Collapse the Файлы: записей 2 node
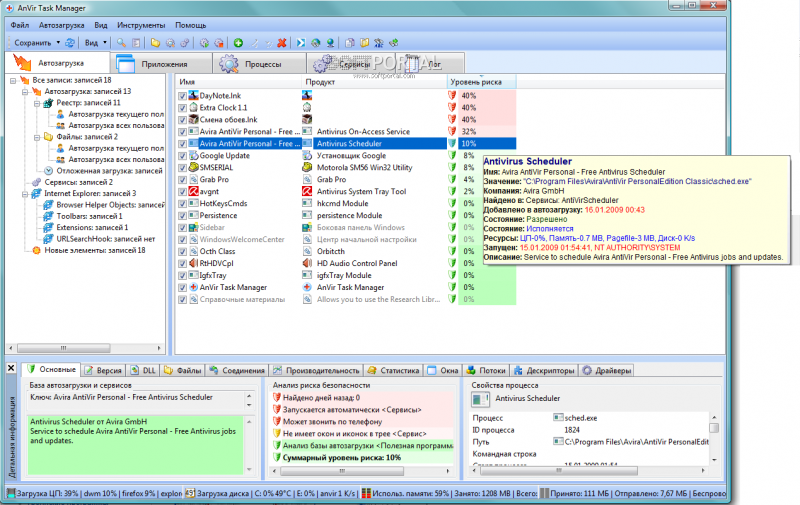The image size is (800, 505). pos(37,137)
